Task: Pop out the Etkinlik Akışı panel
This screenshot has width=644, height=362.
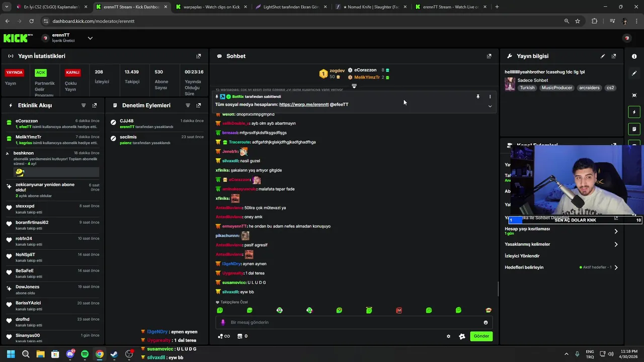Action: tap(94, 106)
